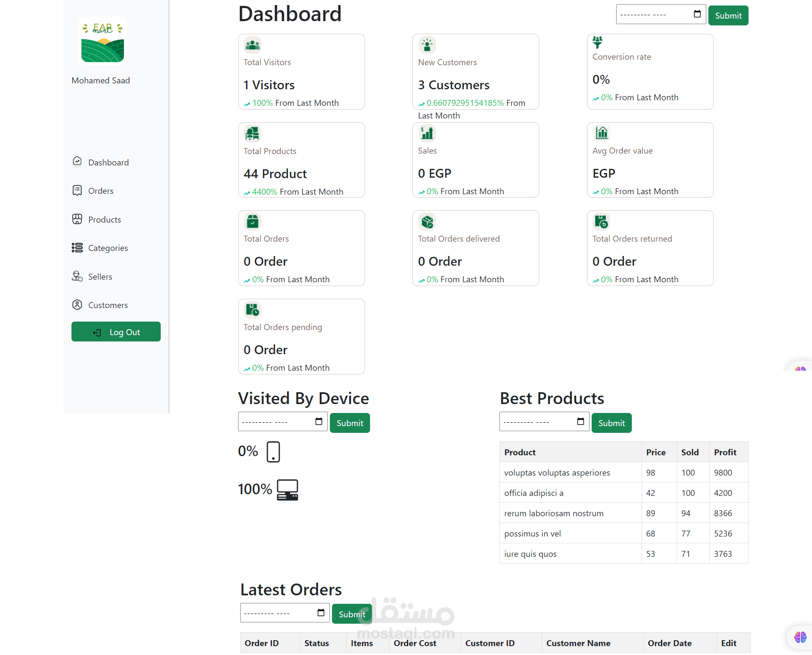Screen dimensions: 812x655
Task: Click the mobile phone device icon
Action: tap(273, 451)
